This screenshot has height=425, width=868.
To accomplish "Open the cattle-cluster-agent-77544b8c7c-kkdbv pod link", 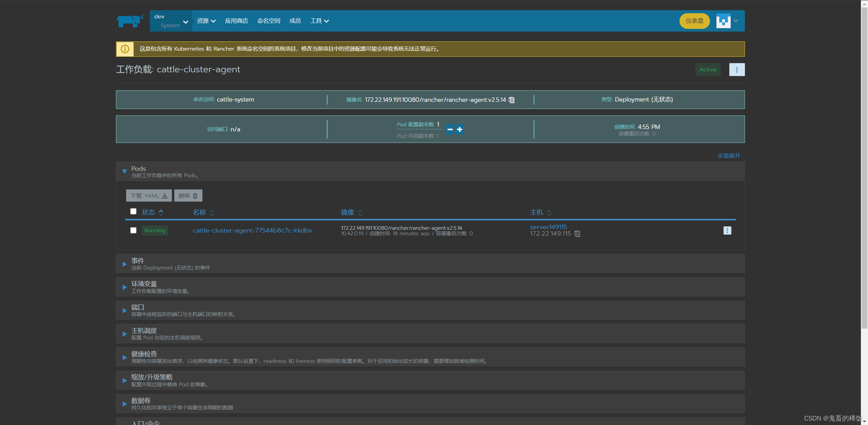I will [x=252, y=230].
